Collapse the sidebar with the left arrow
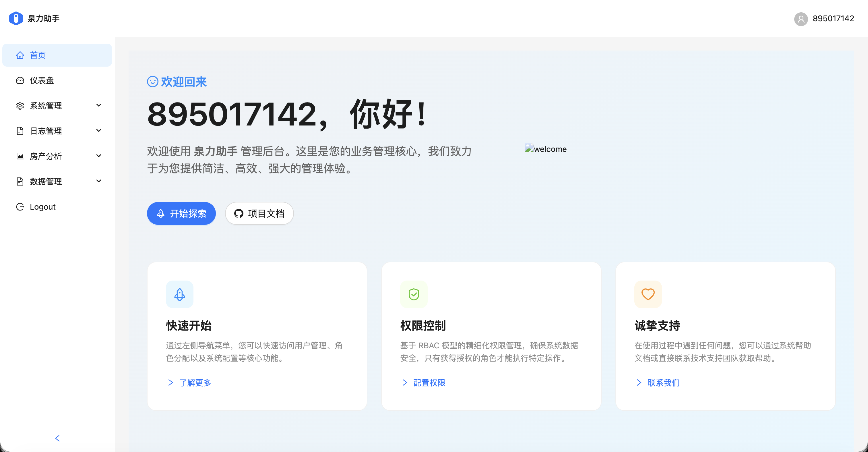This screenshot has height=452, width=868. tap(57, 438)
